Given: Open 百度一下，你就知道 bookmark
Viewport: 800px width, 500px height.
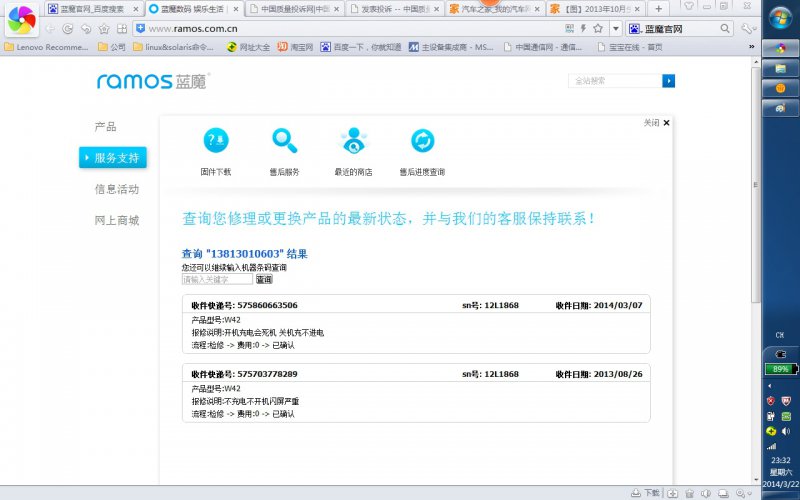Looking at the screenshot, I should (361, 47).
